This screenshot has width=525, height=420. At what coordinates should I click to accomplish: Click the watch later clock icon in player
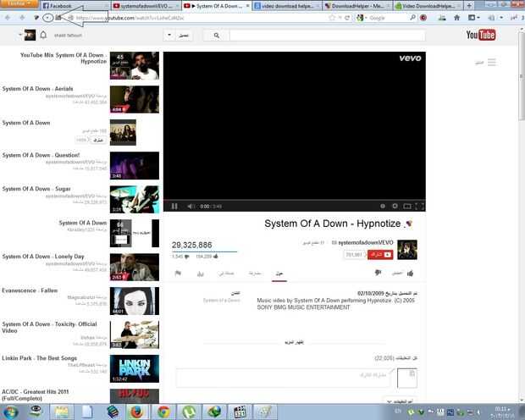383,206
